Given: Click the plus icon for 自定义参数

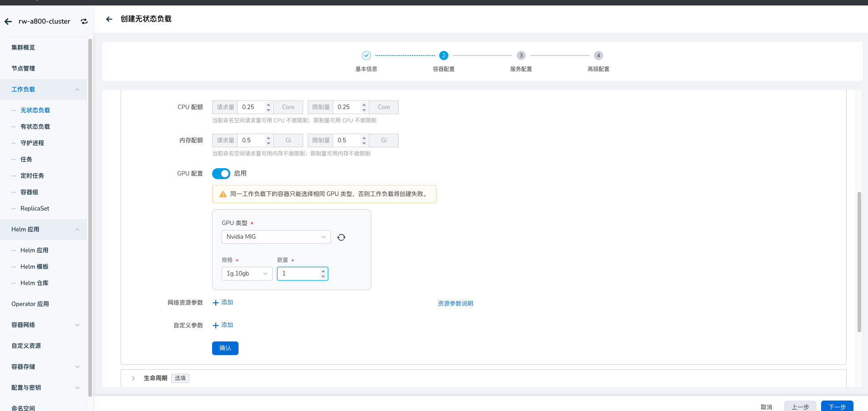Looking at the screenshot, I should 216,326.
